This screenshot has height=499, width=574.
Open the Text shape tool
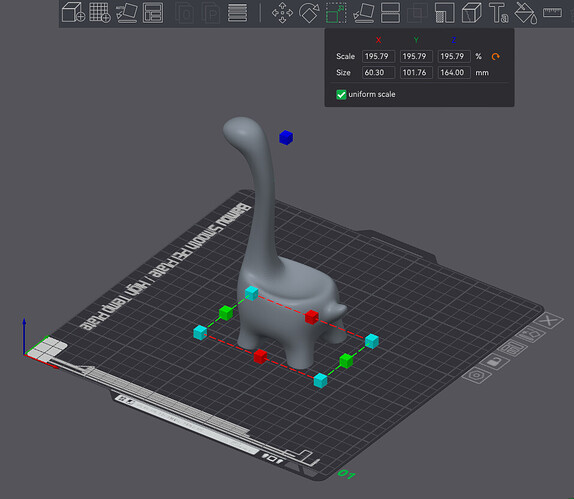[x=498, y=12]
